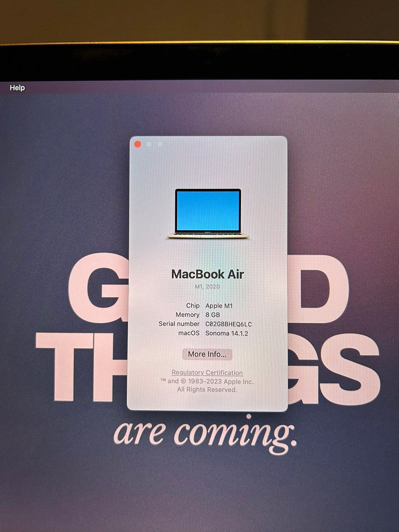Image resolution: width=399 pixels, height=532 pixels.
Task: Click the Serial number label
Action: click(x=179, y=324)
